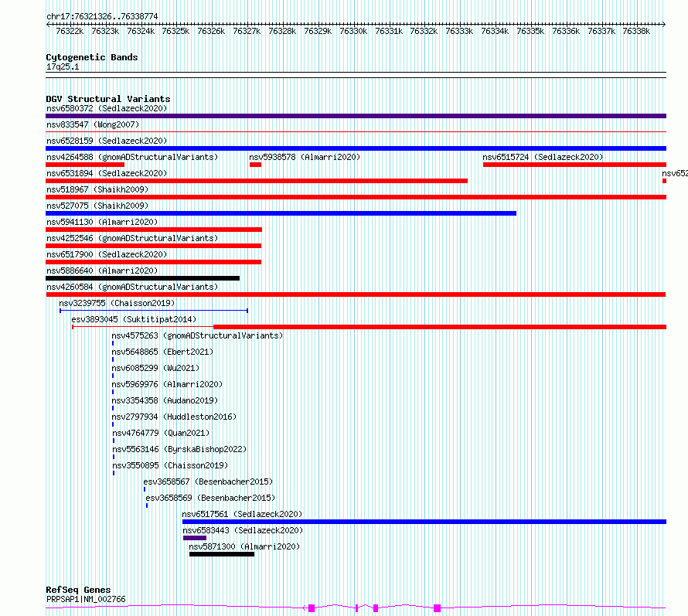Click the nsv3550895 (Chaisson2019) label
The image size is (688, 616).
[x=170, y=465]
